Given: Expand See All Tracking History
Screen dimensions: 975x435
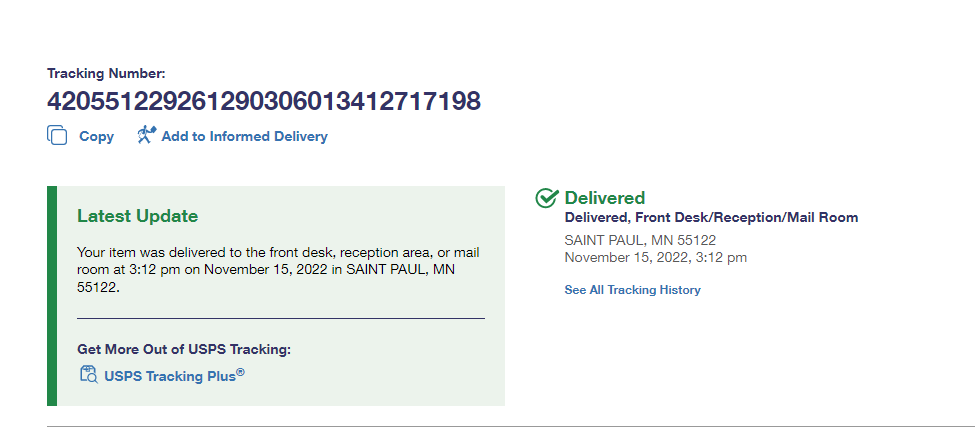Looking at the screenshot, I should click(x=632, y=290).
